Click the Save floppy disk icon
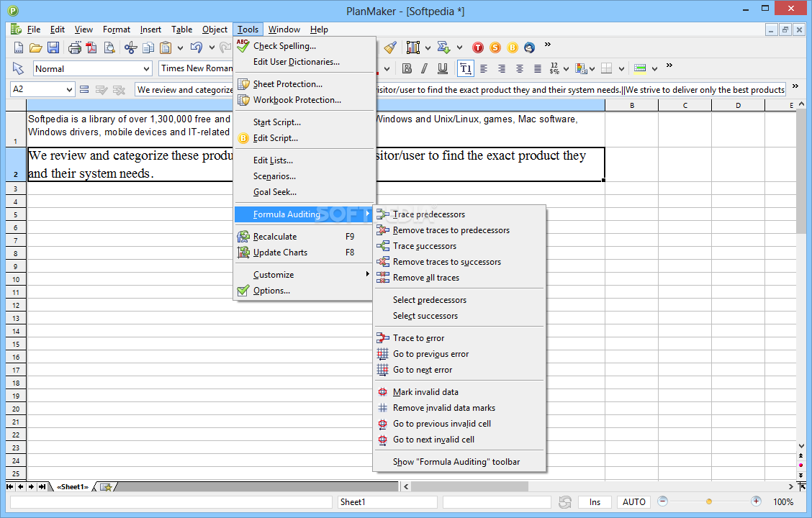 (53, 48)
